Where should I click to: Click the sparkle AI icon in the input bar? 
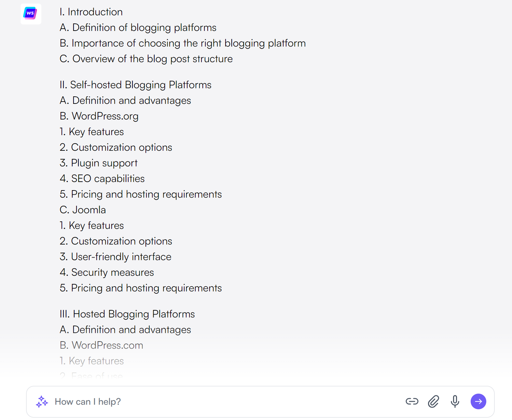pyautogui.click(x=42, y=401)
